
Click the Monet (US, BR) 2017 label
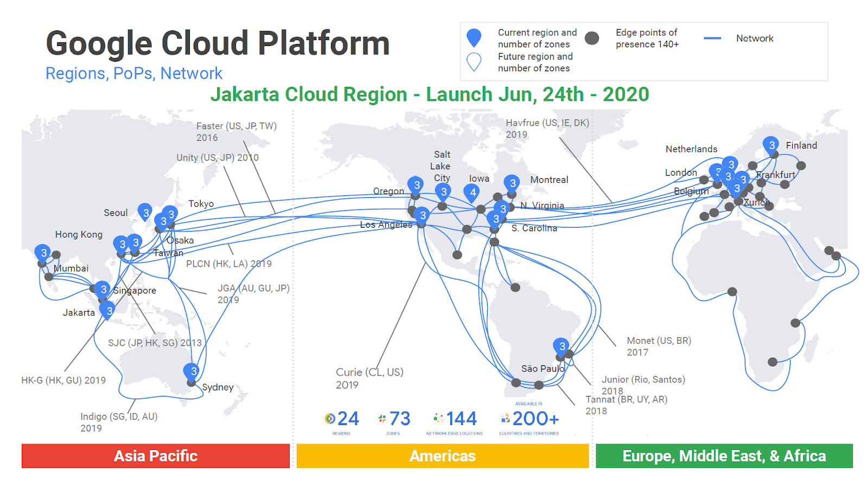point(659,346)
